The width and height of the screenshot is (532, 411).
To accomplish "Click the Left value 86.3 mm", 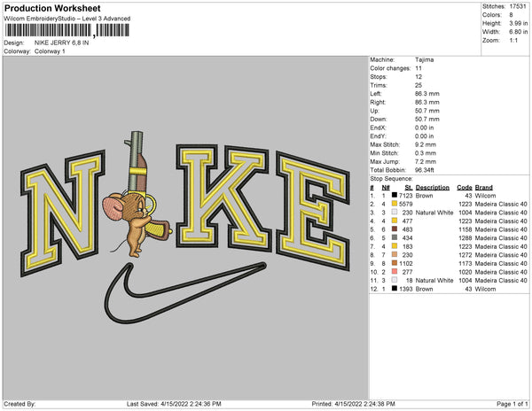I will (426, 94).
